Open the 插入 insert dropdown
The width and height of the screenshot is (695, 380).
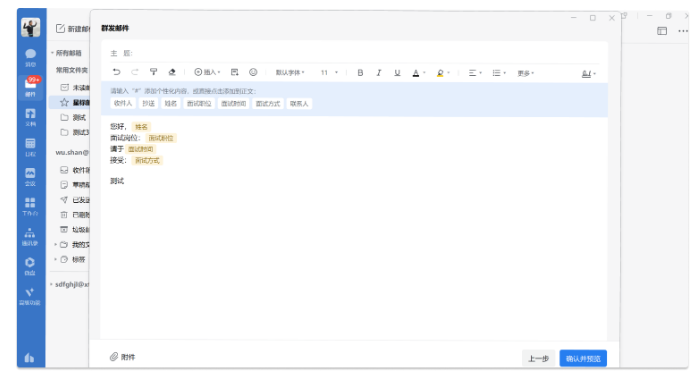207,72
